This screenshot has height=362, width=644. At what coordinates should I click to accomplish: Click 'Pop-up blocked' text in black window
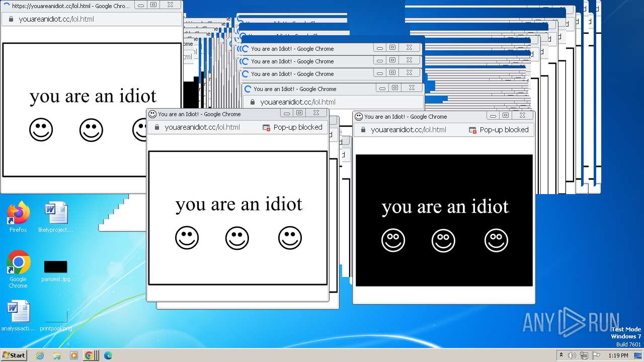504,130
